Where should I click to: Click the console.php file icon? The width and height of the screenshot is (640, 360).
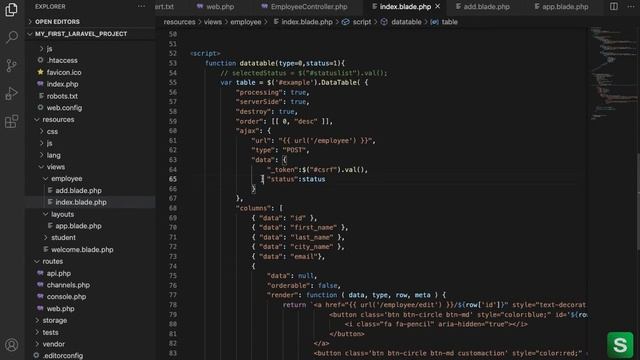pyautogui.click(x=40, y=297)
